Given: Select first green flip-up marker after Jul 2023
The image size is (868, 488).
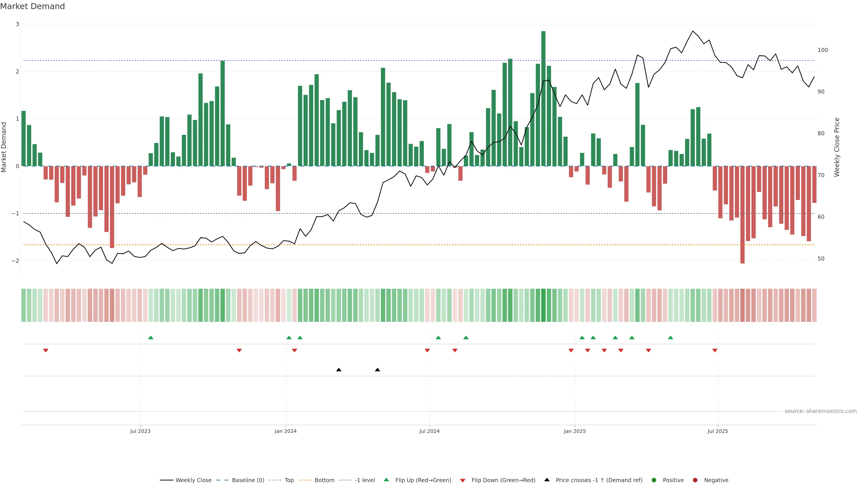Looking at the screenshot, I should (151, 338).
